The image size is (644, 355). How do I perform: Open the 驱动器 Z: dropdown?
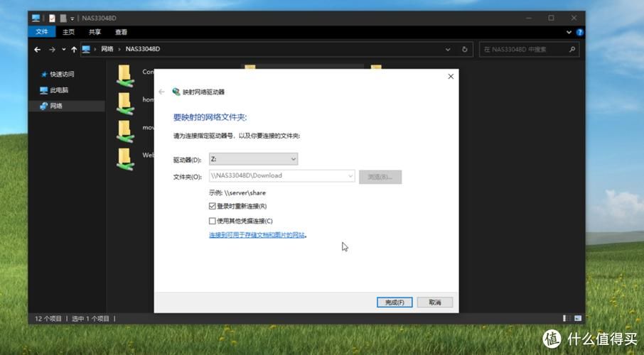point(254,159)
